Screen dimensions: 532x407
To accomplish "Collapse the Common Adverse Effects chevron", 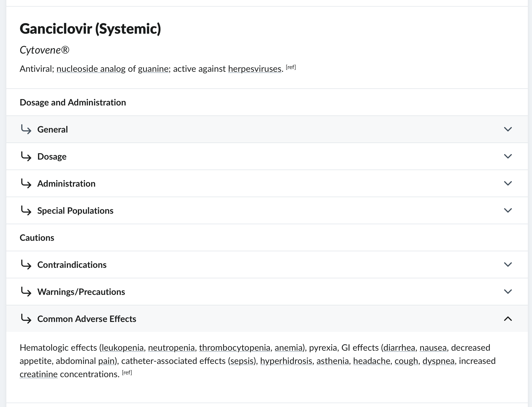I will 508,319.
